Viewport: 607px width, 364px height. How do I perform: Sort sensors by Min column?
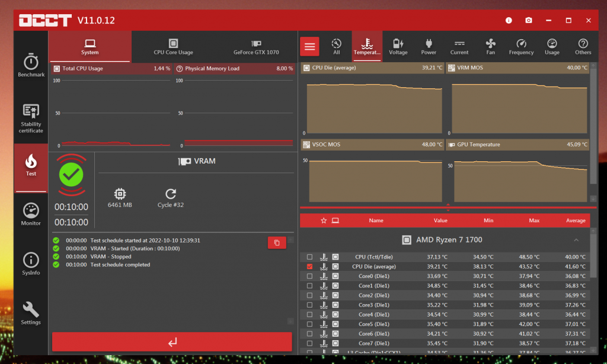click(x=488, y=221)
